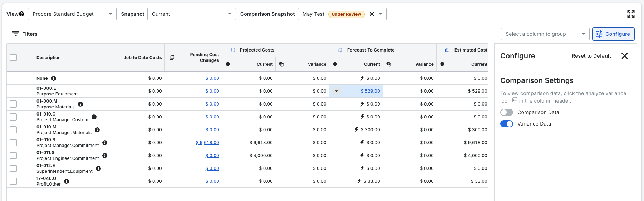644x201 pixels.
Task: Close the Configure panel
Action: pyautogui.click(x=625, y=56)
